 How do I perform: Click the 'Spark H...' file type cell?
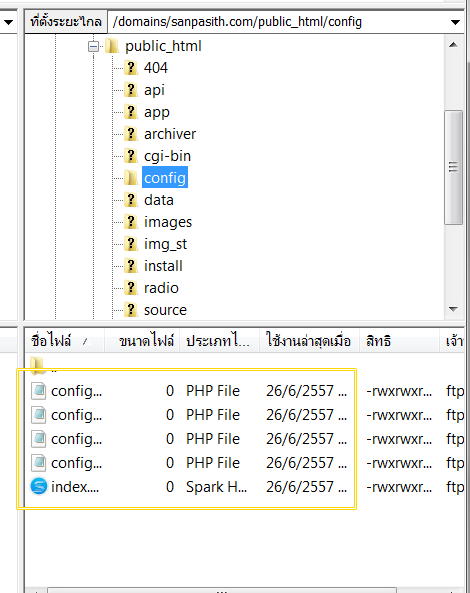click(216, 487)
